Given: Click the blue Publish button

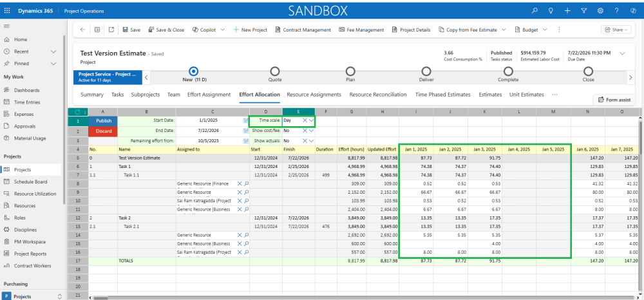Looking at the screenshot, I should coord(103,120).
